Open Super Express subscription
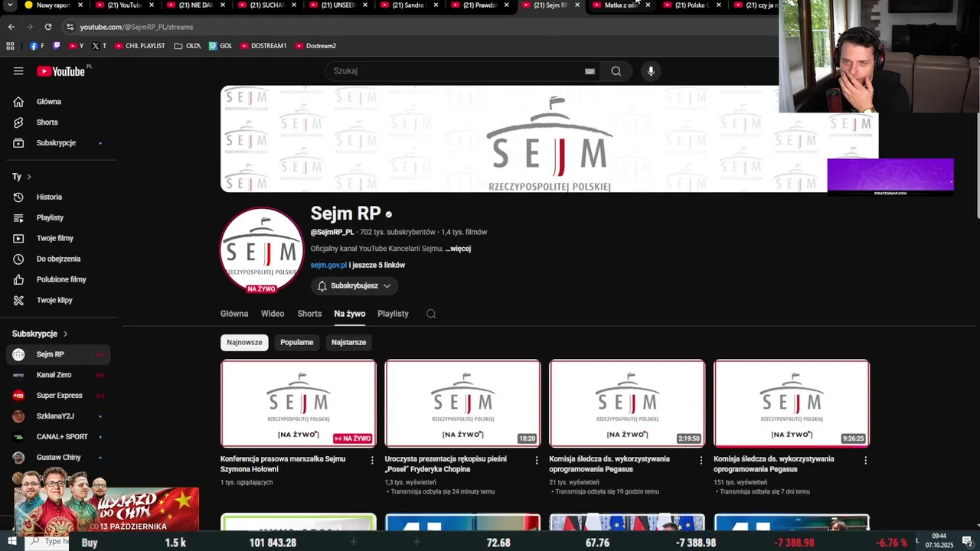 [x=58, y=396]
